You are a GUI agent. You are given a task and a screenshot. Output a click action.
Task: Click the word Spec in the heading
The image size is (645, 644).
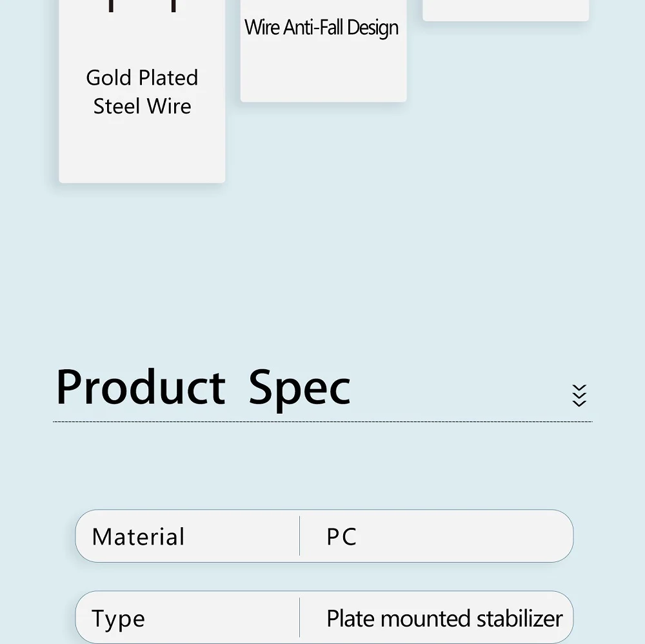click(x=299, y=388)
